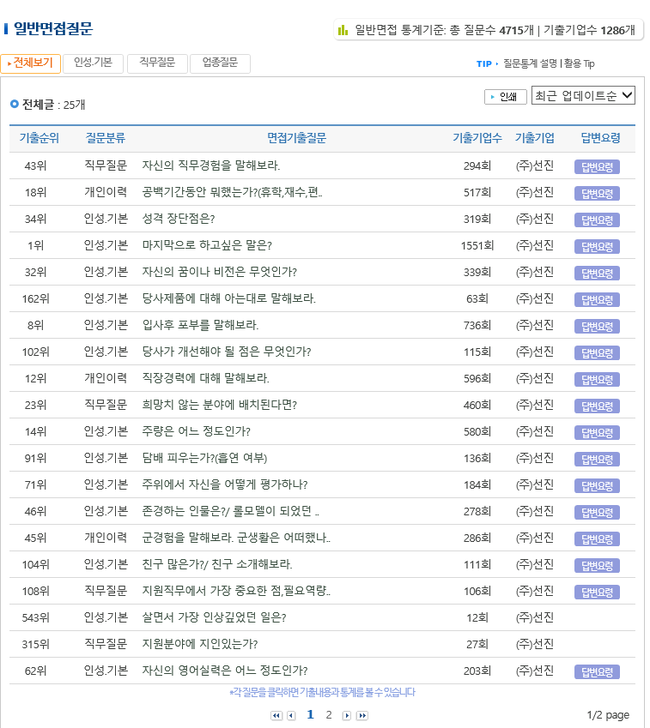Open question 당사가 개선해야 될 점은 무엇인가?

point(226,352)
